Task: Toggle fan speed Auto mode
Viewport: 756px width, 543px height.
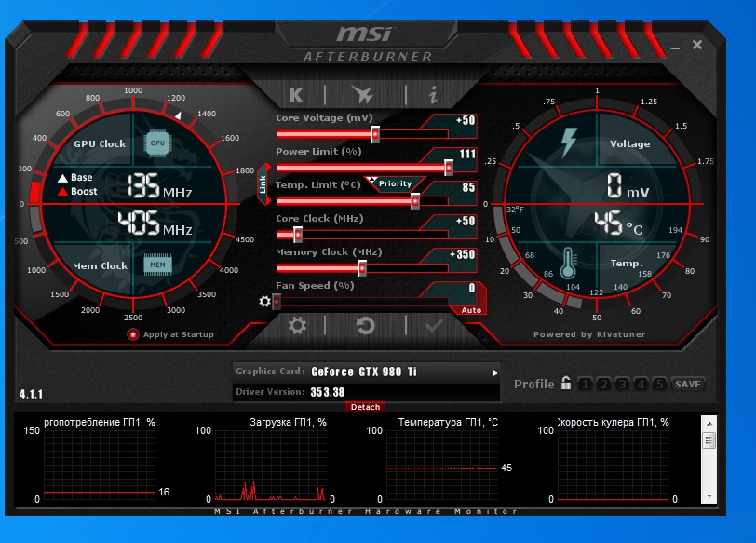Action: [x=471, y=310]
